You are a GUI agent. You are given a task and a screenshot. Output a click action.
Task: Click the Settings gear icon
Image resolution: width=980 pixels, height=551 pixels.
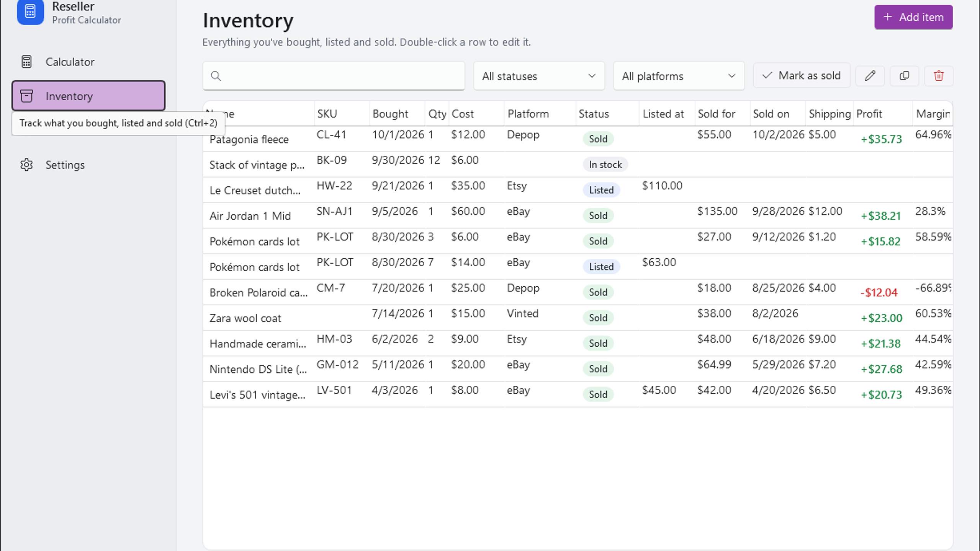point(26,165)
